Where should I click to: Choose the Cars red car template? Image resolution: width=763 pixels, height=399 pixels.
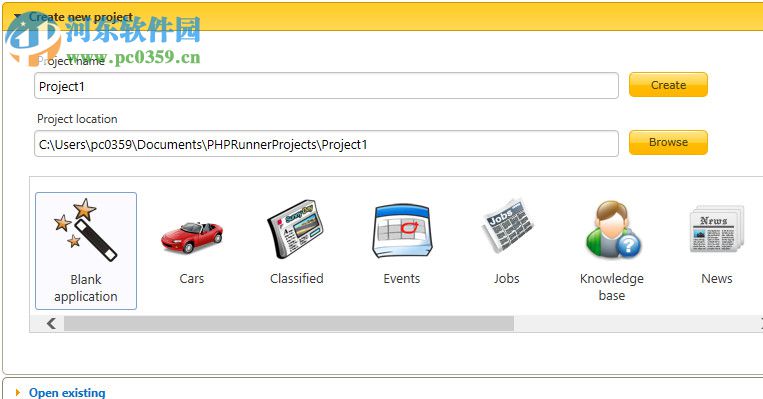(192, 237)
